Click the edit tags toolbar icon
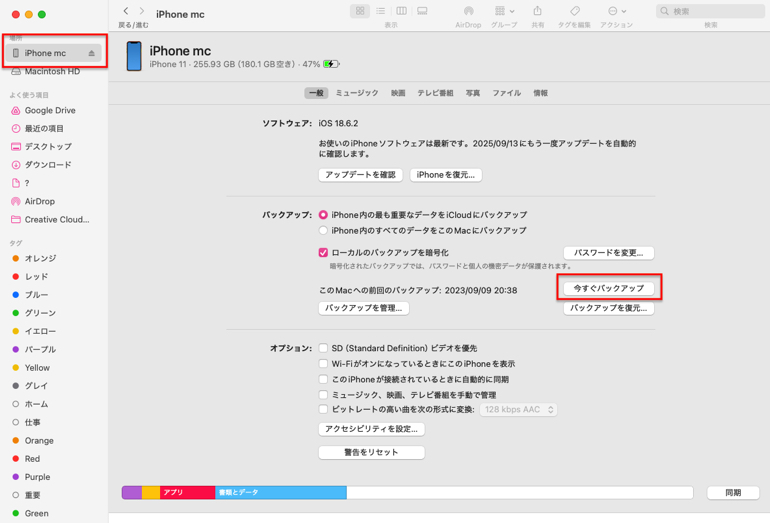The image size is (770, 523). click(x=575, y=11)
